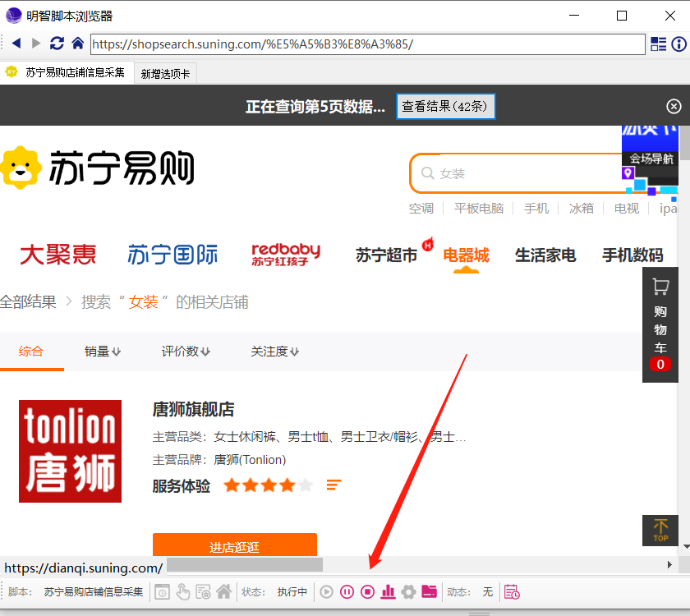Open the 生活家电 channel
The image size is (690, 616).
[x=545, y=255]
